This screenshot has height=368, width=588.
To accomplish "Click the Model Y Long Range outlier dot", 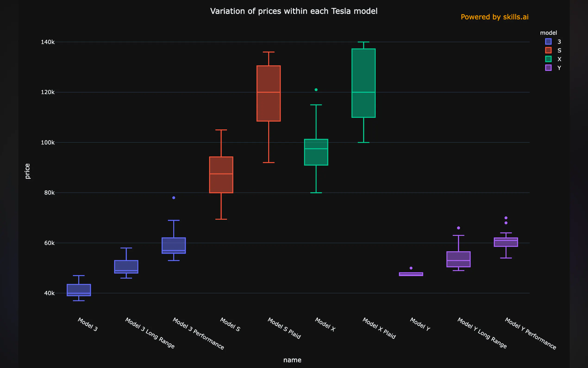I will [x=458, y=228].
